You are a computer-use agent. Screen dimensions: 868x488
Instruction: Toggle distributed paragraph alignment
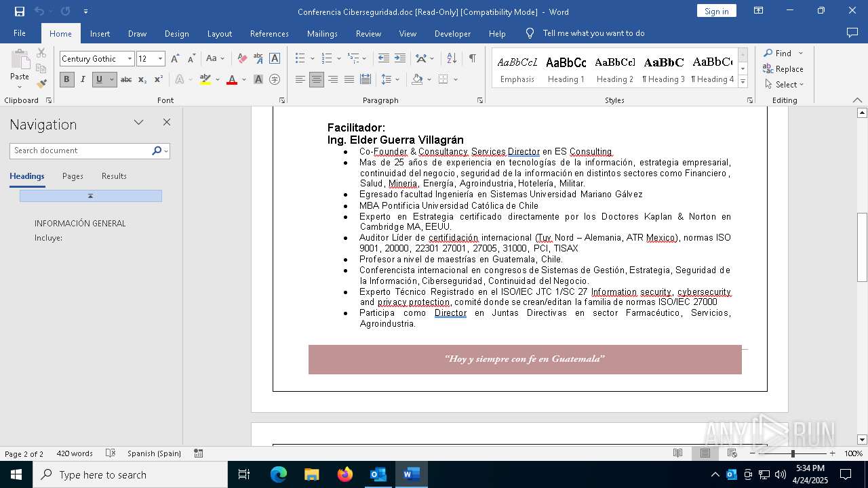(x=366, y=79)
